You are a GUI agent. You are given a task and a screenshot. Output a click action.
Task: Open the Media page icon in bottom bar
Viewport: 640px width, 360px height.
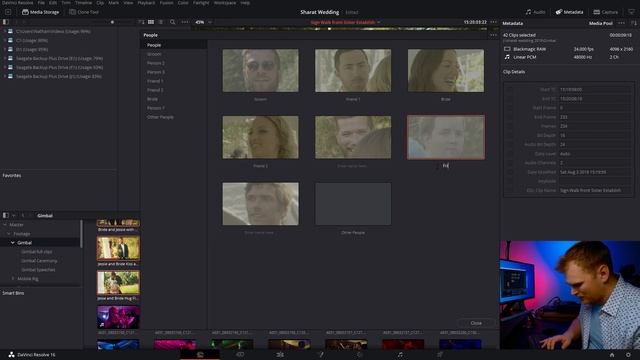(x=200, y=355)
